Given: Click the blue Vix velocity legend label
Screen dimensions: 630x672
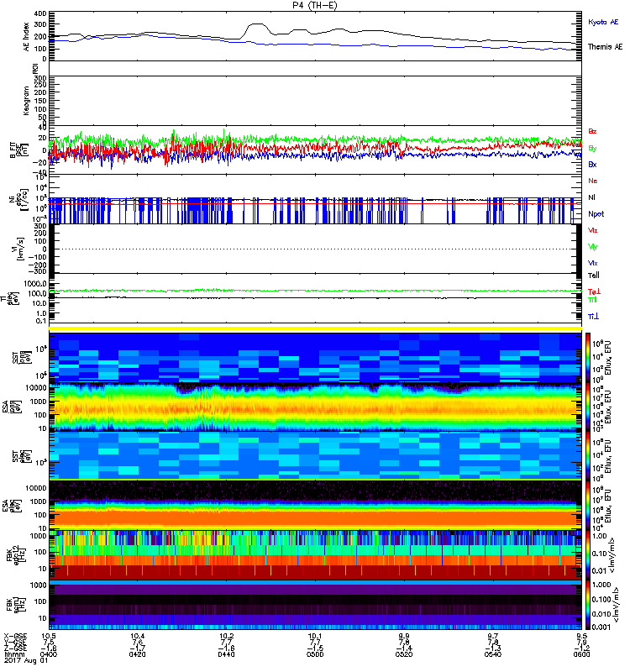Looking at the screenshot, I should tap(593, 263).
